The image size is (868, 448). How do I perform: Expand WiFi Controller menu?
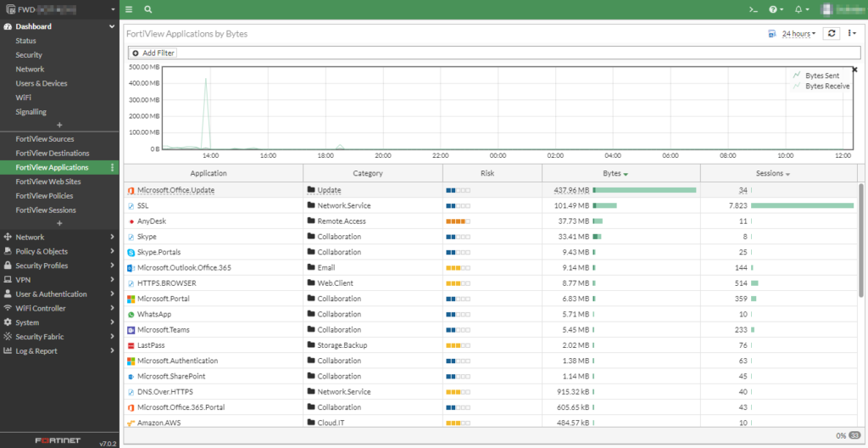click(x=60, y=308)
